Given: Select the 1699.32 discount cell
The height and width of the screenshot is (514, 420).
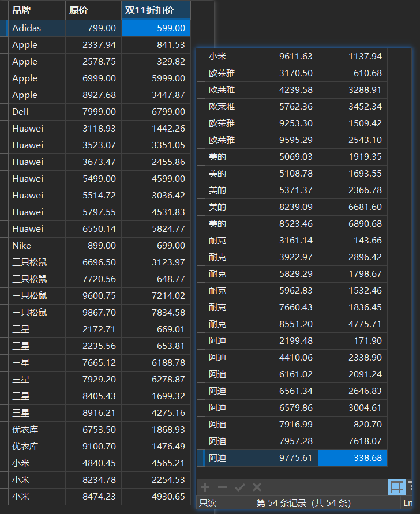Looking at the screenshot, I should click(156, 396).
